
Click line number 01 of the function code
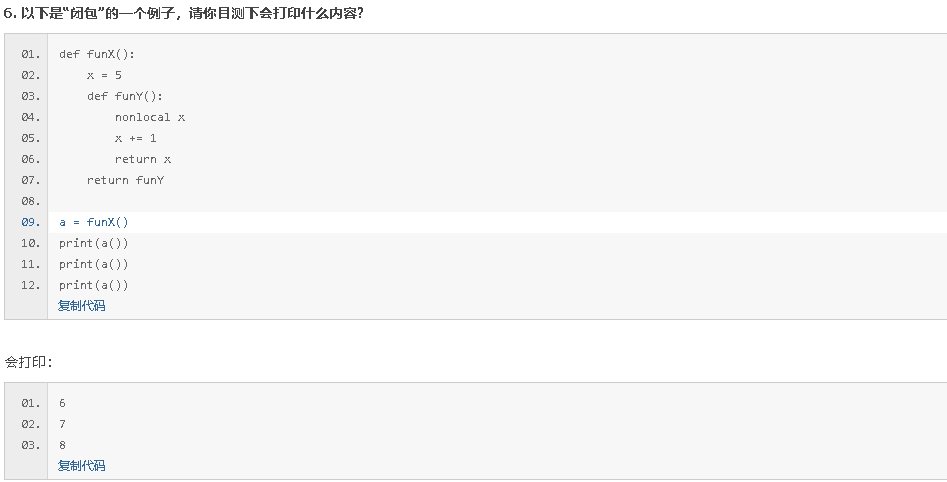click(x=30, y=54)
